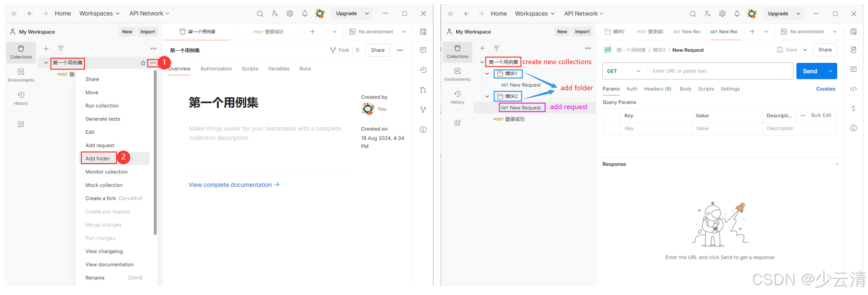Open Workspaces dropdown in left window
This screenshot has width=868, height=295.
(x=99, y=14)
